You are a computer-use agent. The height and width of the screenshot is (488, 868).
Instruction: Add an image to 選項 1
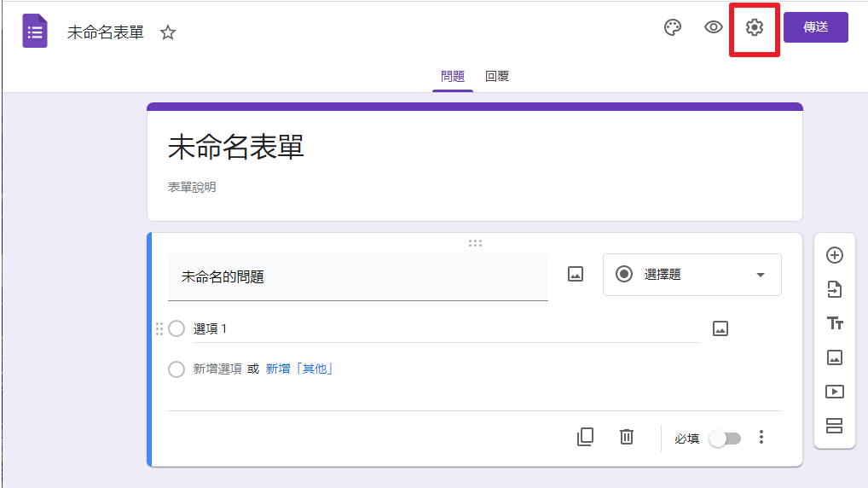720,328
